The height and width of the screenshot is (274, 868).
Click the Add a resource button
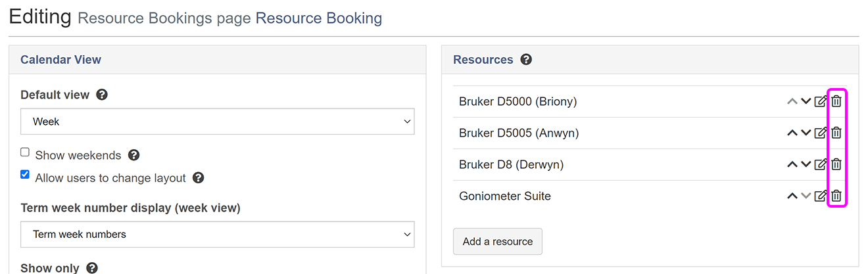click(497, 241)
